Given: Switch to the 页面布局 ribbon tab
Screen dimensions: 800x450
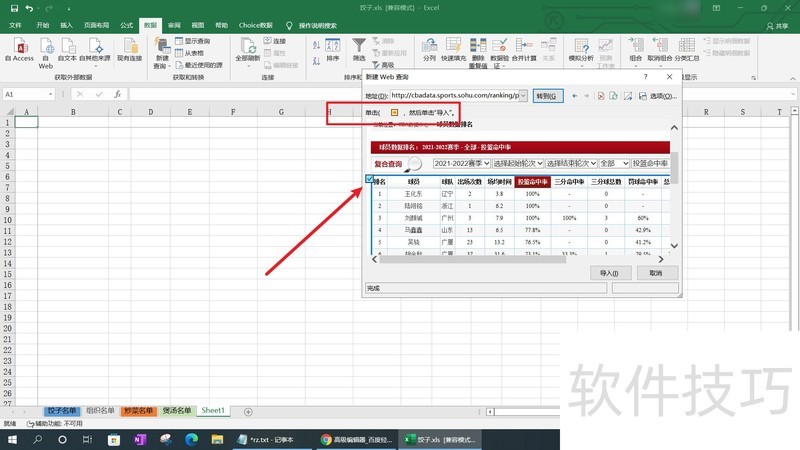Looking at the screenshot, I should coord(96,25).
